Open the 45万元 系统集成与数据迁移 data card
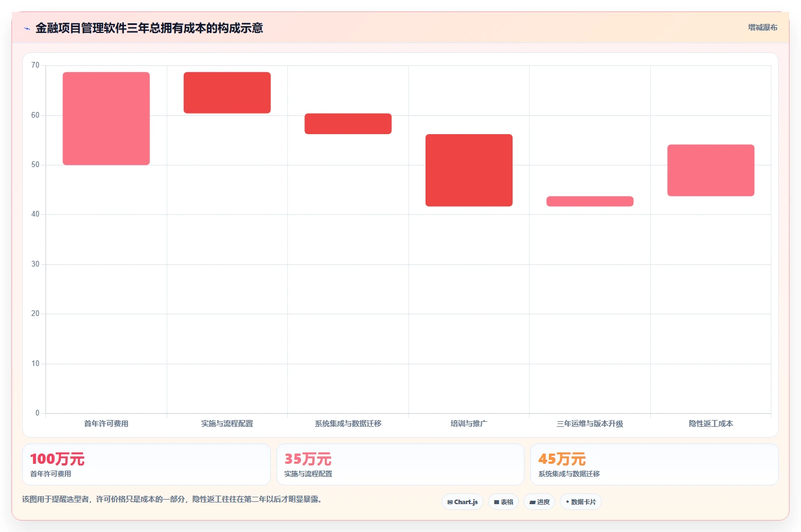Screen dimensions: 801x532 pos(654,464)
